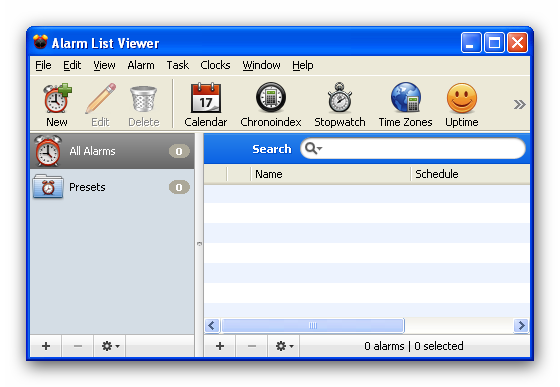Open the Alarm menu
The image size is (560, 387).
(141, 65)
